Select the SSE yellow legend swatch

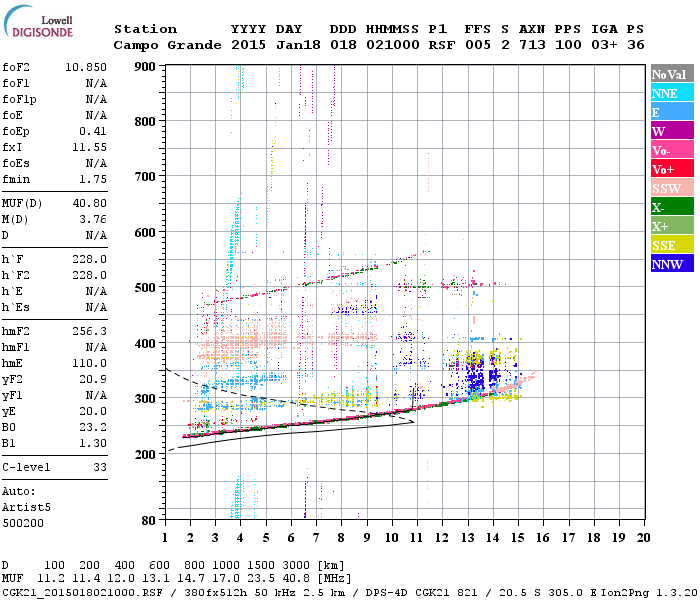(x=672, y=245)
